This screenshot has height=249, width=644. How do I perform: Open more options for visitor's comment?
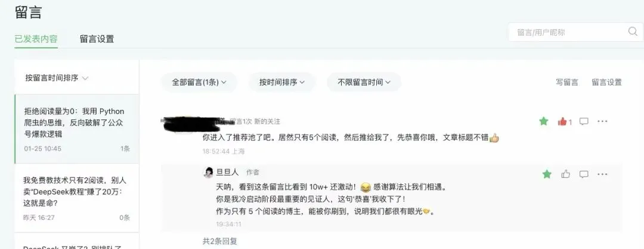click(x=602, y=121)
